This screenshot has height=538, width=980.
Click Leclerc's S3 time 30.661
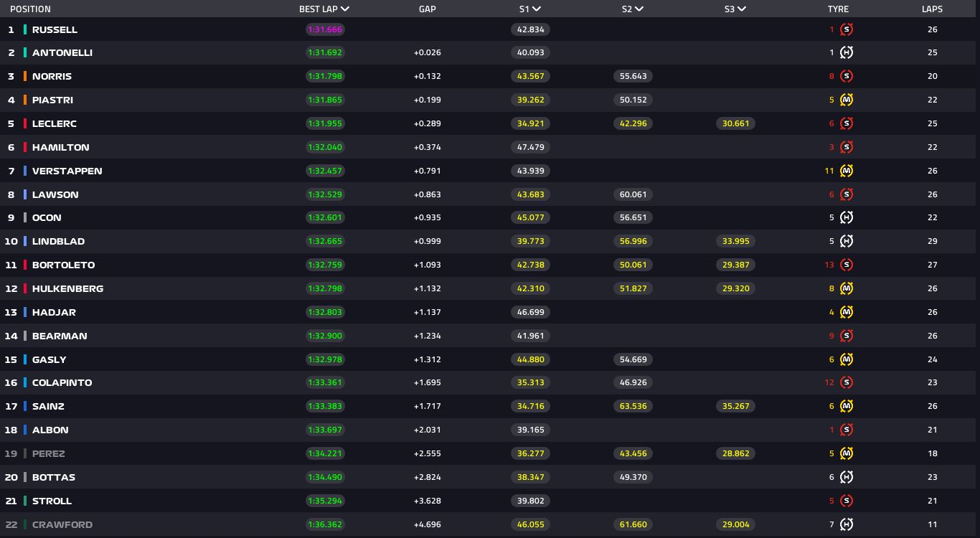(x=735, y=123)
